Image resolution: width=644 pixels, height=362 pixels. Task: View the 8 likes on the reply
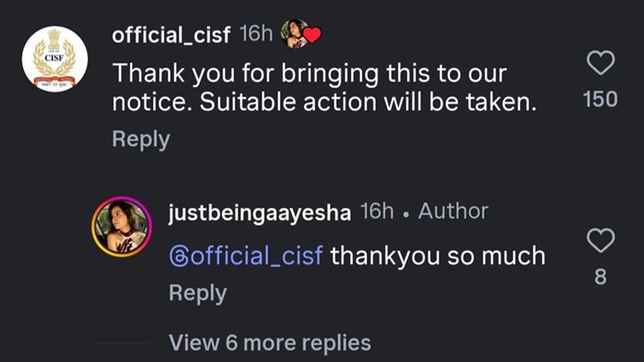tap(601, 278)
